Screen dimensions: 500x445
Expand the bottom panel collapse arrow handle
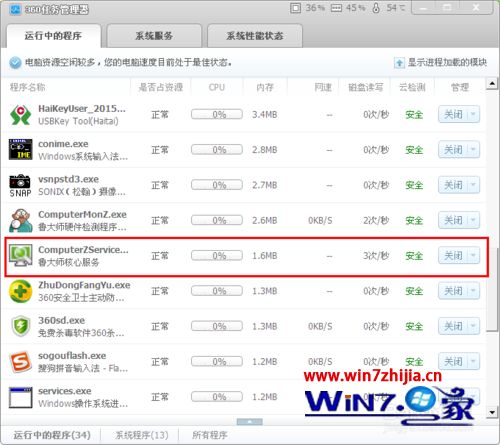pyautogui.click(x=249, y=422)
